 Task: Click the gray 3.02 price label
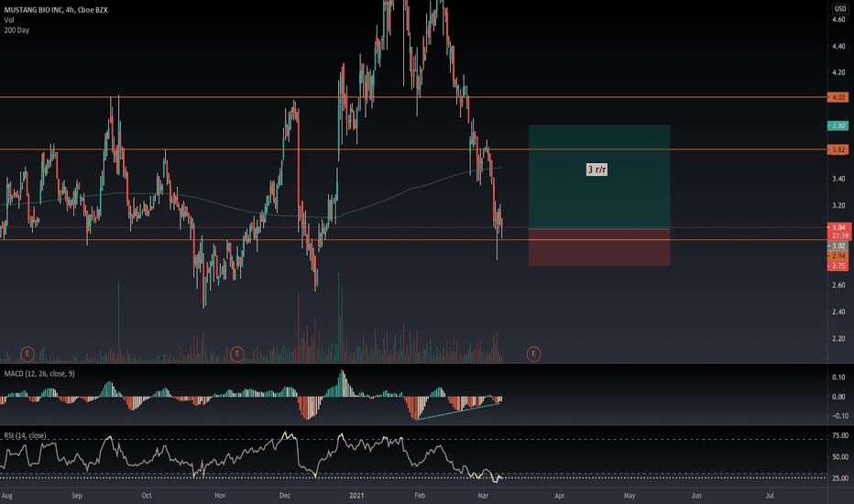coord(838,247)
